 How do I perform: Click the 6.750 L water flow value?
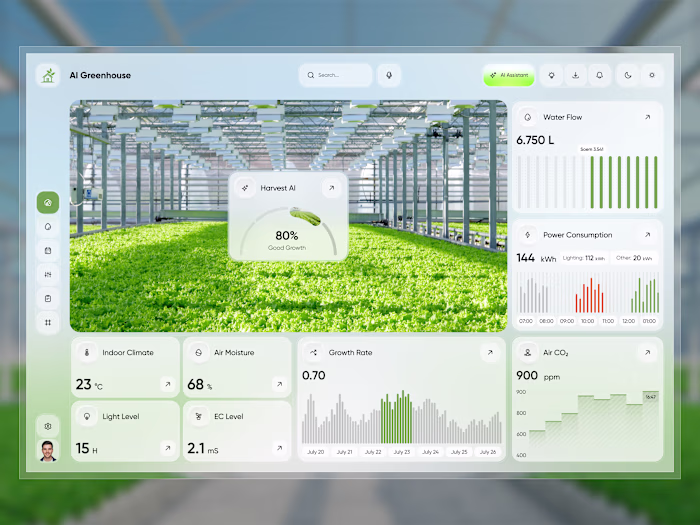click(x=535, y=140)
